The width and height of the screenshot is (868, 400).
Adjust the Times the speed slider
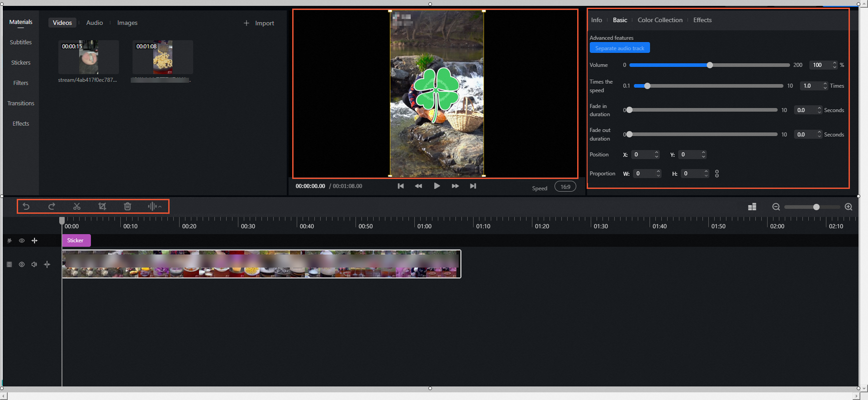click(x=708, y=86)
